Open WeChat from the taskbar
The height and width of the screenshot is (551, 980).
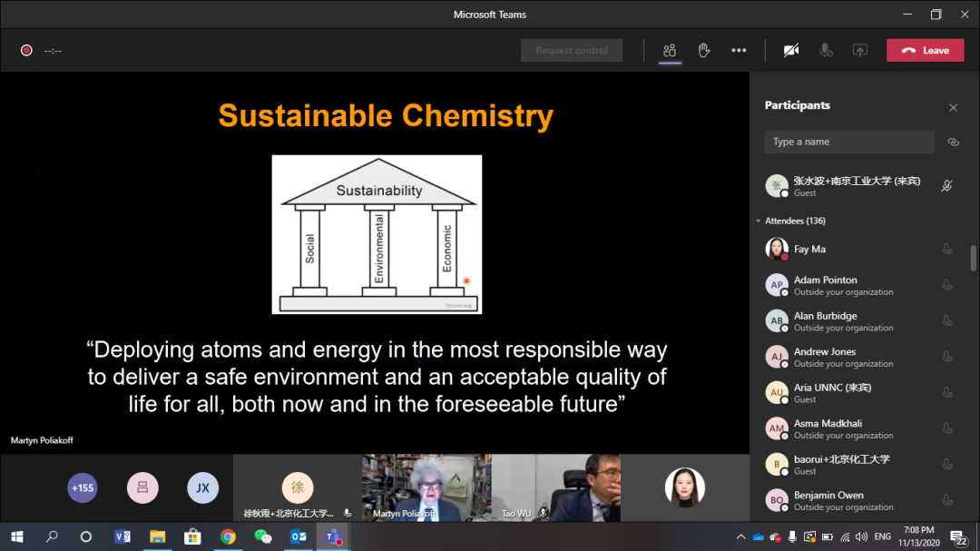click(263, 536)
